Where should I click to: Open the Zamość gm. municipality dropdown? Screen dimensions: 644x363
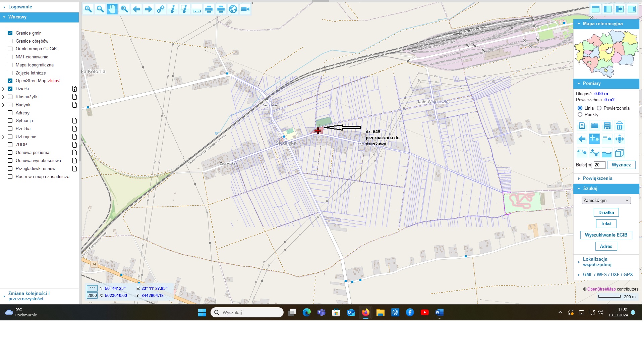[606, 200]
